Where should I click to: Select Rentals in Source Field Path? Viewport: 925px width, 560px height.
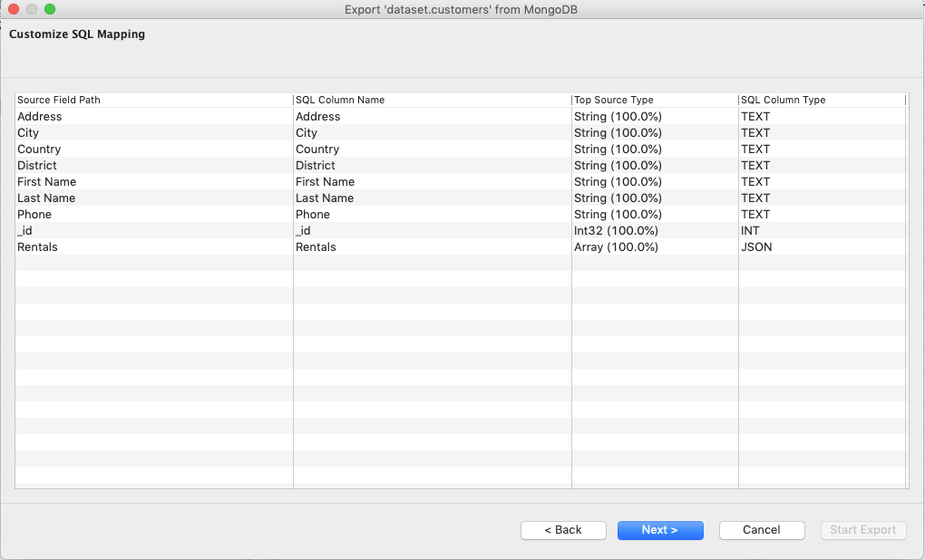point(154,247)
